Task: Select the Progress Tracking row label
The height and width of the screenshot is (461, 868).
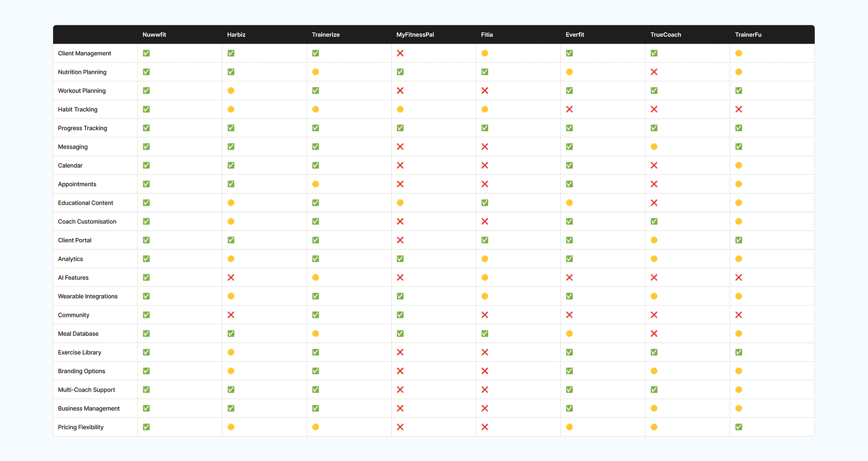Action: [82, 128]
